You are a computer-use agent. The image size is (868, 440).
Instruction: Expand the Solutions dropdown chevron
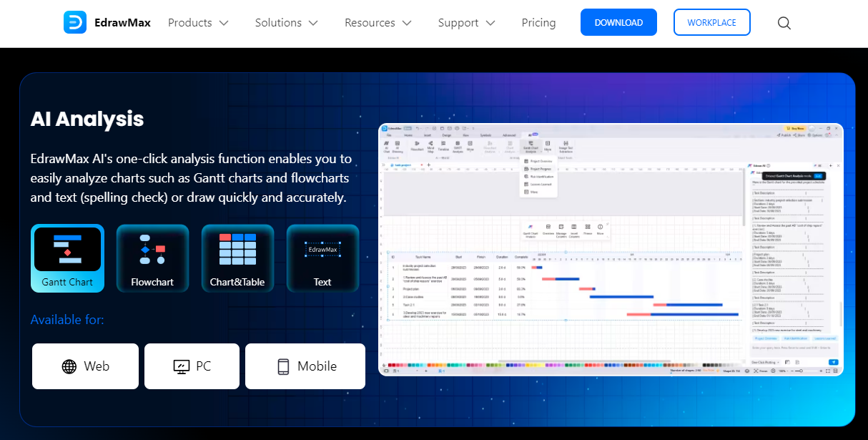click(313, 23)
